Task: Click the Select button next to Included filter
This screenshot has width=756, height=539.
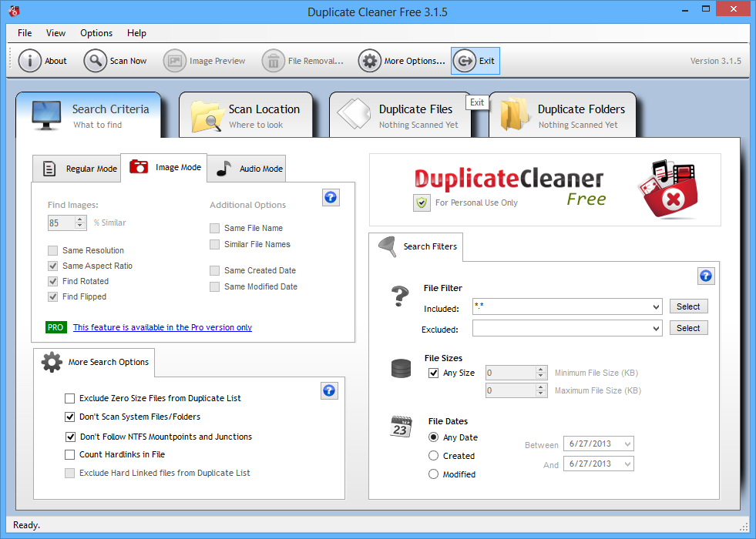Action: 688,306
